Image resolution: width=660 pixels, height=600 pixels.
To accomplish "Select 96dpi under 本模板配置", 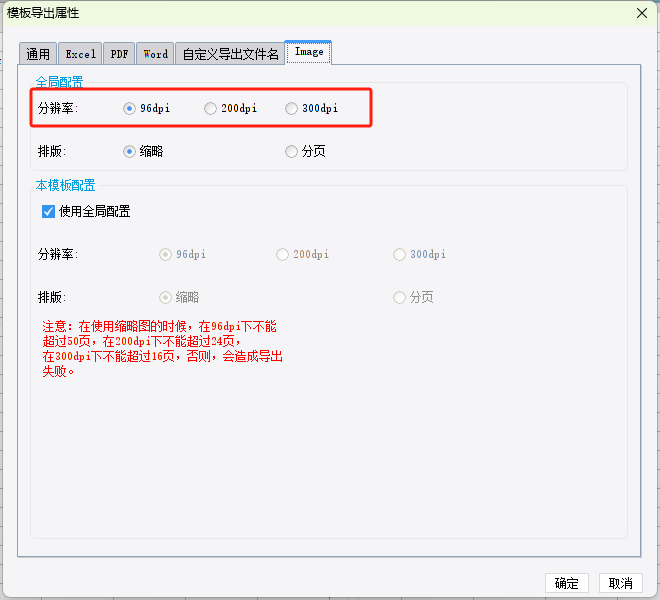I will 166,254.
